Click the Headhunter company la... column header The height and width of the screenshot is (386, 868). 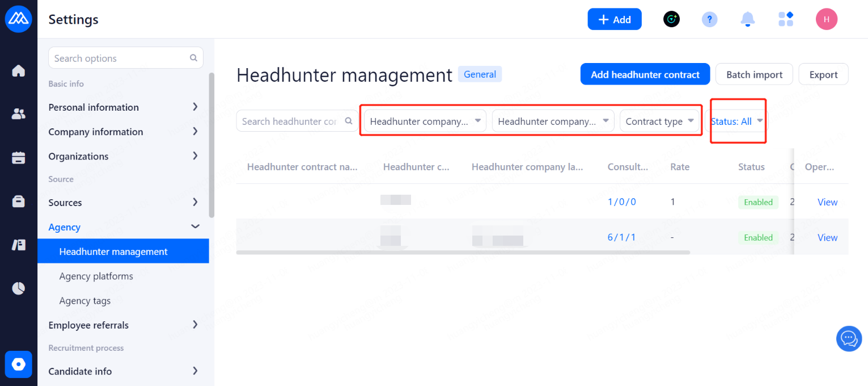(x=526, y=167)
